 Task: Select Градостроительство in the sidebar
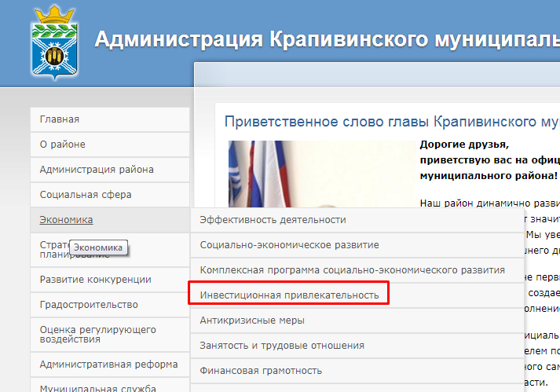coord(110,305)
